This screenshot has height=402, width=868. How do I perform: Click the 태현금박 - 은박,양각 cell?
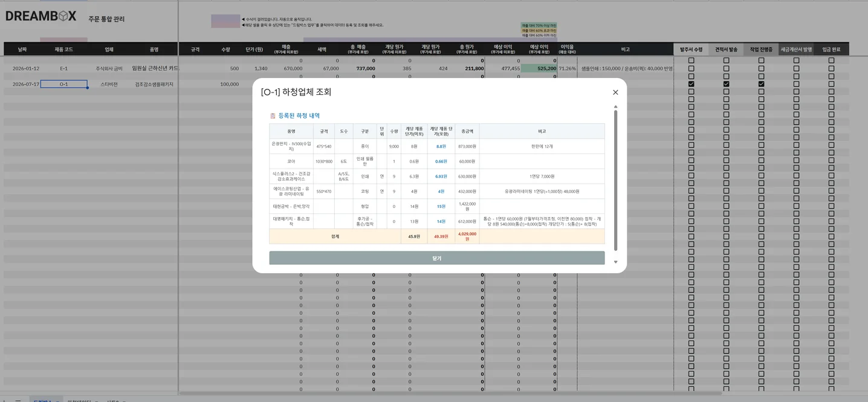tap(291, 206)
